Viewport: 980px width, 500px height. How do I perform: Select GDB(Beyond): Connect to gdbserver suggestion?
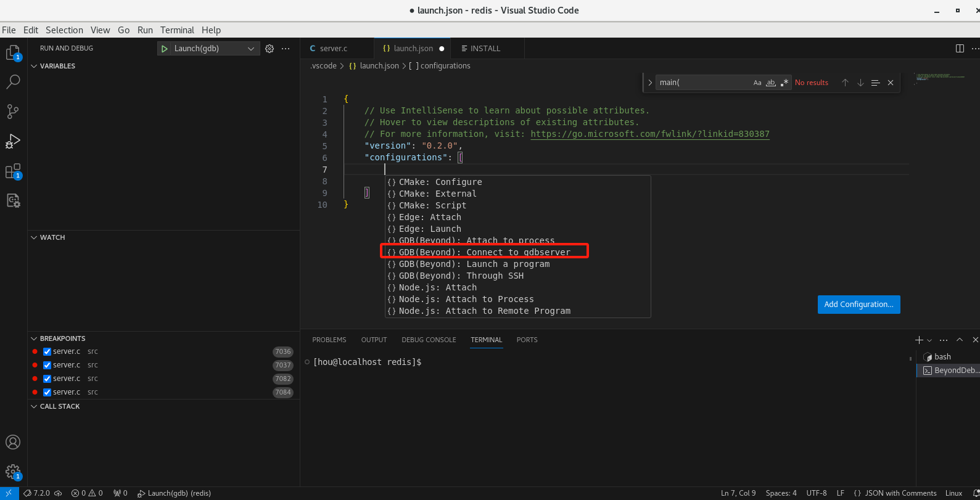pos(517,252)
